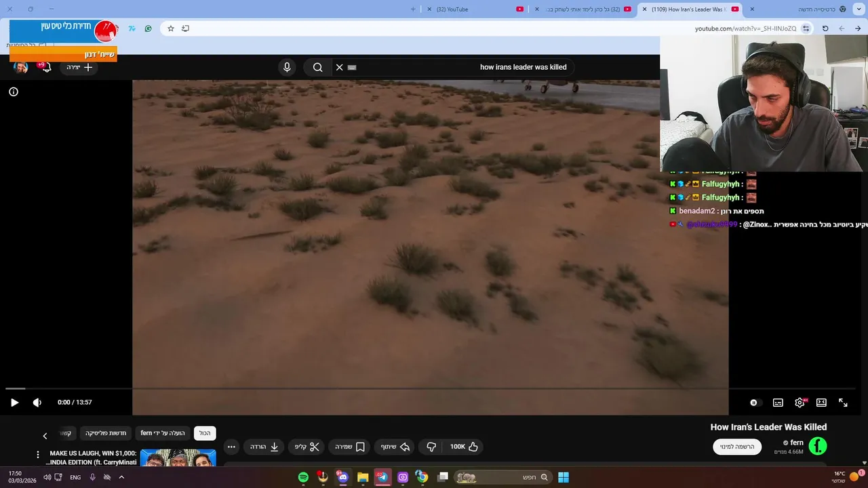Screen dimensions: 868x488
Task: Open the system volume tray icon
Action: click(x=47, y=477)
